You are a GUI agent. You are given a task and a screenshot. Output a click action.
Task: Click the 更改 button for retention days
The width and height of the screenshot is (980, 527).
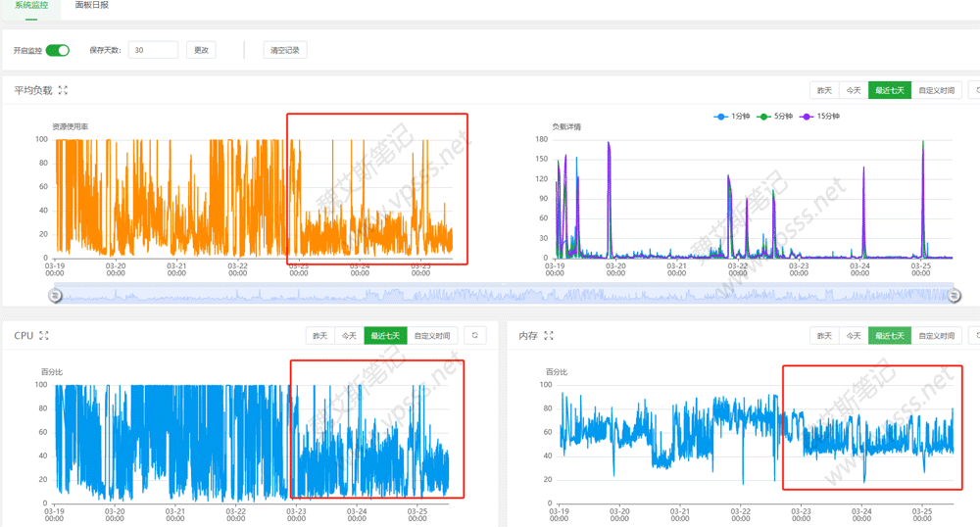click(x=201, y=50)
